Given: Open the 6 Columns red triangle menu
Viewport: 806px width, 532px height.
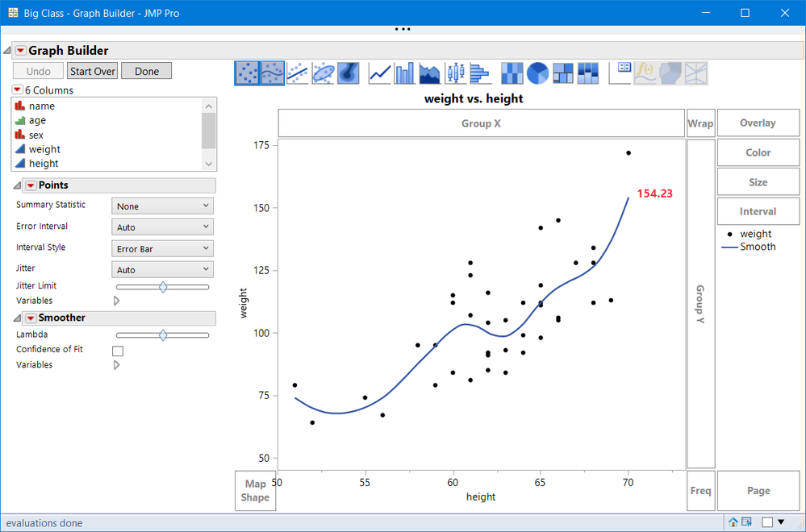Looking at the screenshot, I should coord(17,89).
